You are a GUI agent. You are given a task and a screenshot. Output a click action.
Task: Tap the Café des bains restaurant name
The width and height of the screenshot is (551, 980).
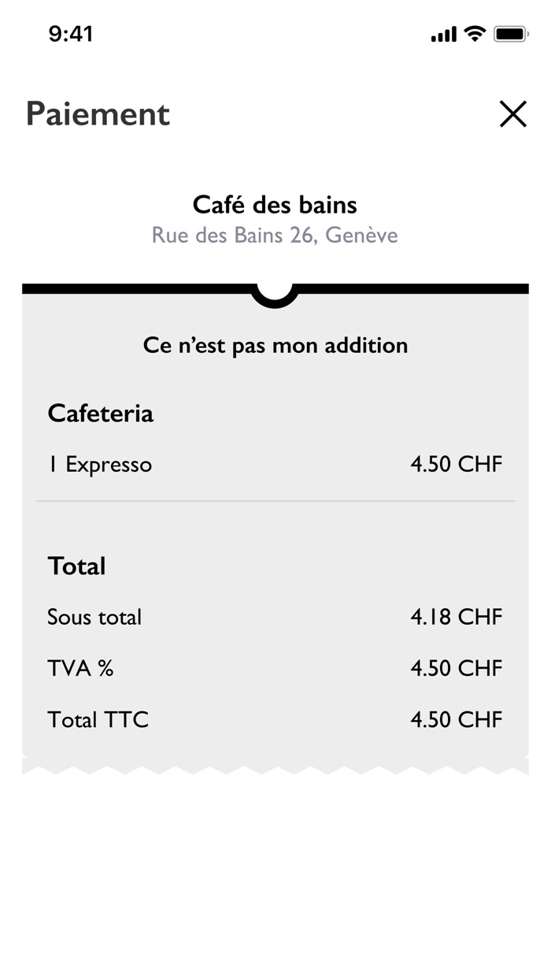(275, 205)
